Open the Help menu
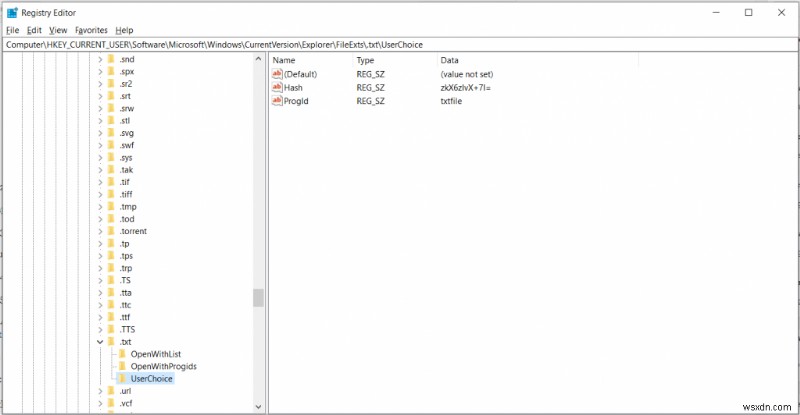800x415 pixels. coord(124,30)
